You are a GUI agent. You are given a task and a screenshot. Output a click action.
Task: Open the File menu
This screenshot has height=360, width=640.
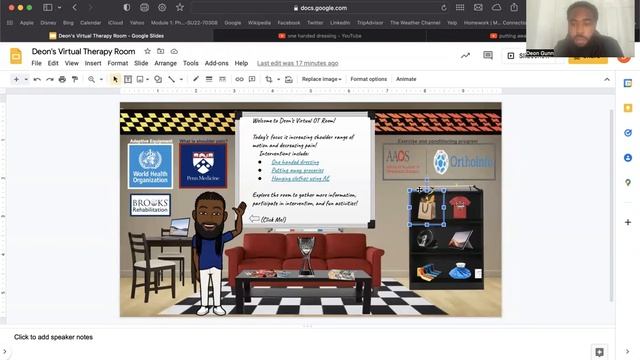pyautogui.click(x=36, y=63)
